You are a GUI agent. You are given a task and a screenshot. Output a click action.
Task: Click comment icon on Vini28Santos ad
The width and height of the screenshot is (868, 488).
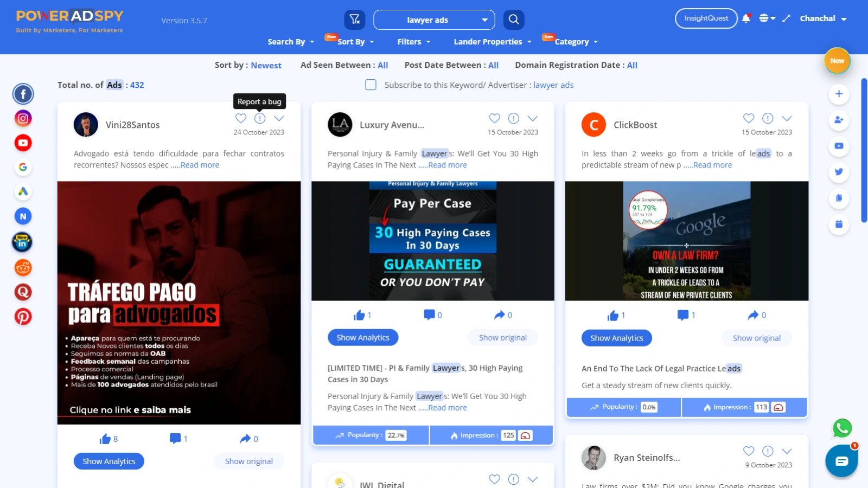point(175,438)
